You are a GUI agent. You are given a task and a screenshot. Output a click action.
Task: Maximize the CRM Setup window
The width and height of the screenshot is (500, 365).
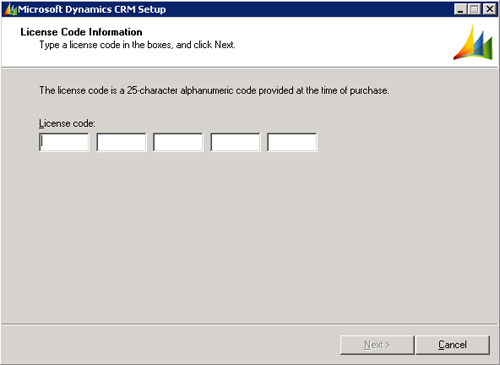coord(474,9)
